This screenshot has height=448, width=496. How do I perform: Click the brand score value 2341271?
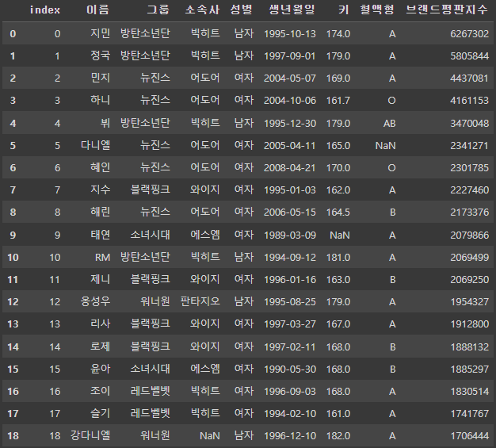point(469,146)
